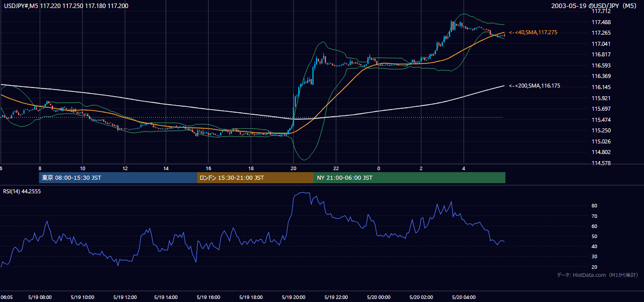644x302 pixels.
Task: Click price axis value 115.250
Action: [x=601, y=130]
